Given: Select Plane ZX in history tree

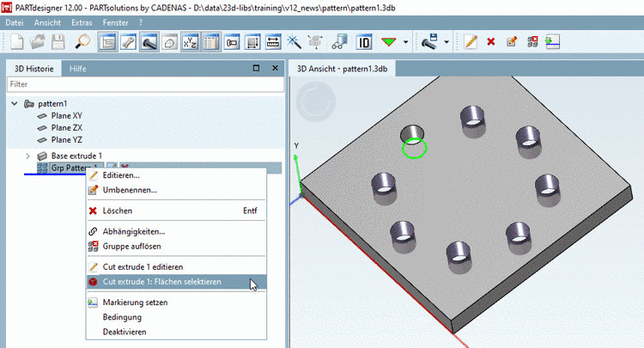Looking at the screenshot, I should (66, 128).
